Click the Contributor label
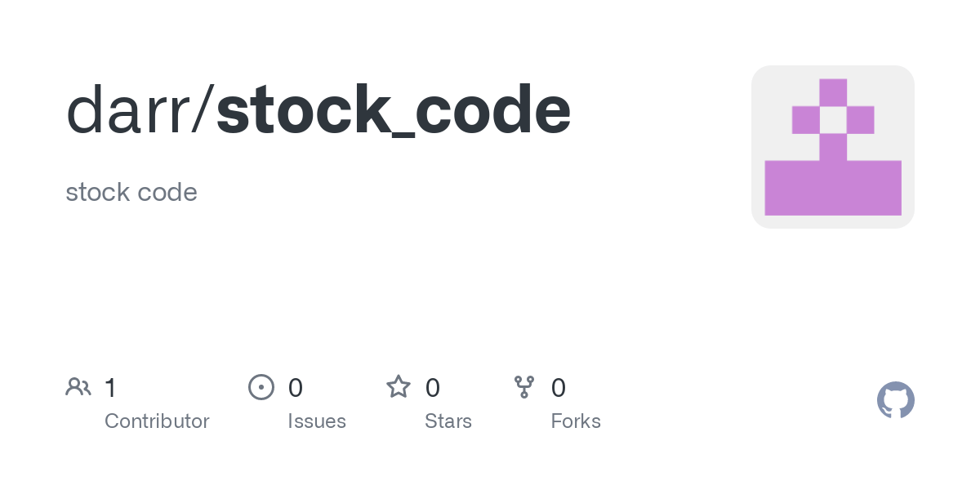980x490 pixels. pos(157,421)
